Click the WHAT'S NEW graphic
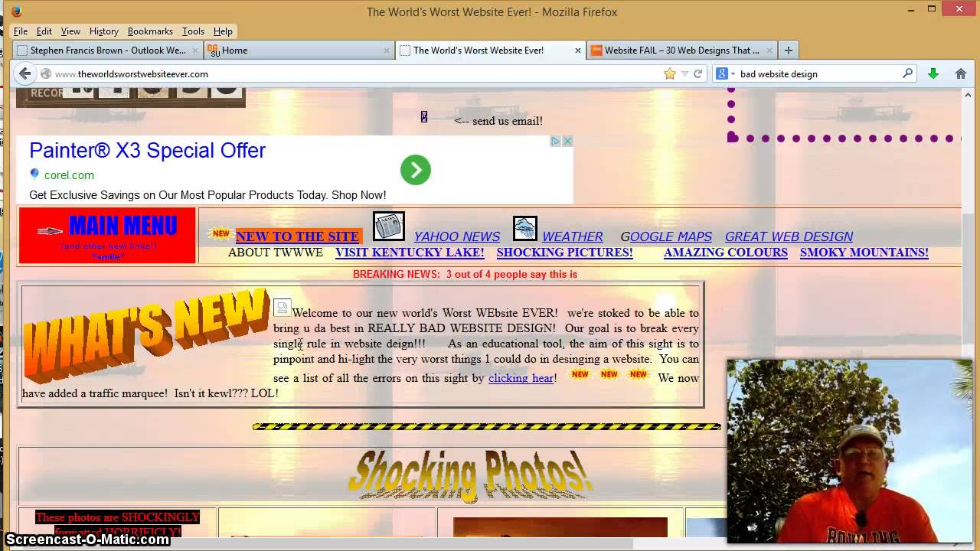980x551 pixels. tap(145, 335)
